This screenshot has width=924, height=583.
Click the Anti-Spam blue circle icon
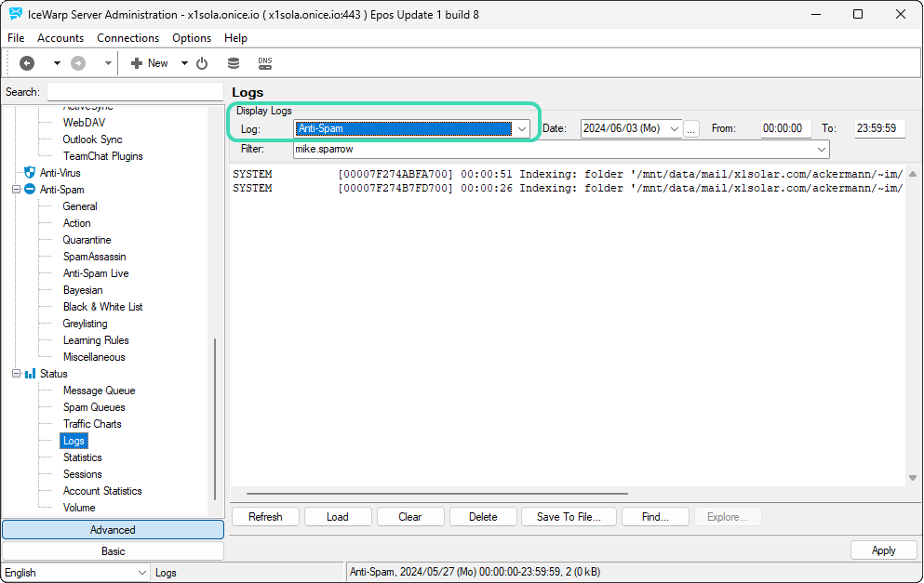[30, 189]
